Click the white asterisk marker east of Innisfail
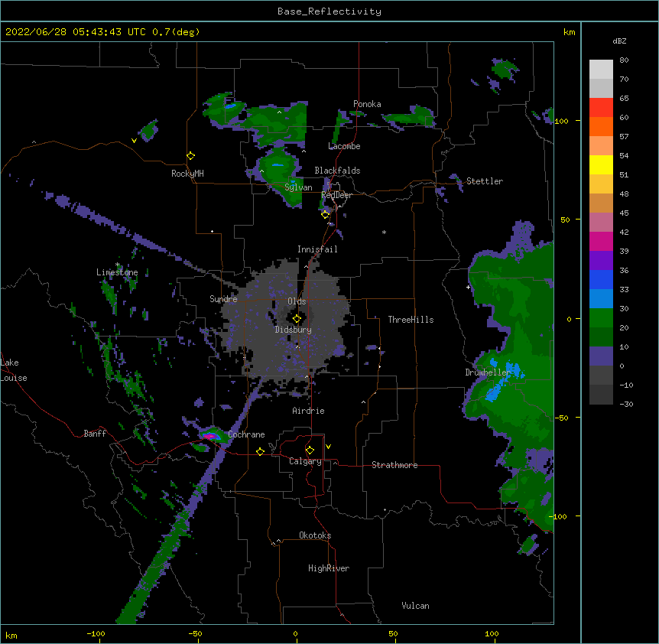This screenshot has height=644, width=659. pyautogui.click(x=384, y=232)
